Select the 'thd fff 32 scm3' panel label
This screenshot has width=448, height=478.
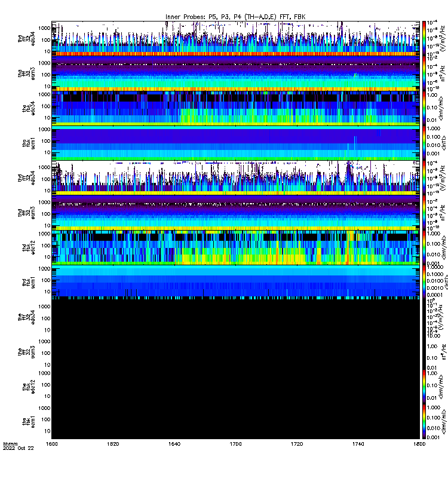[x=26, y=213]
